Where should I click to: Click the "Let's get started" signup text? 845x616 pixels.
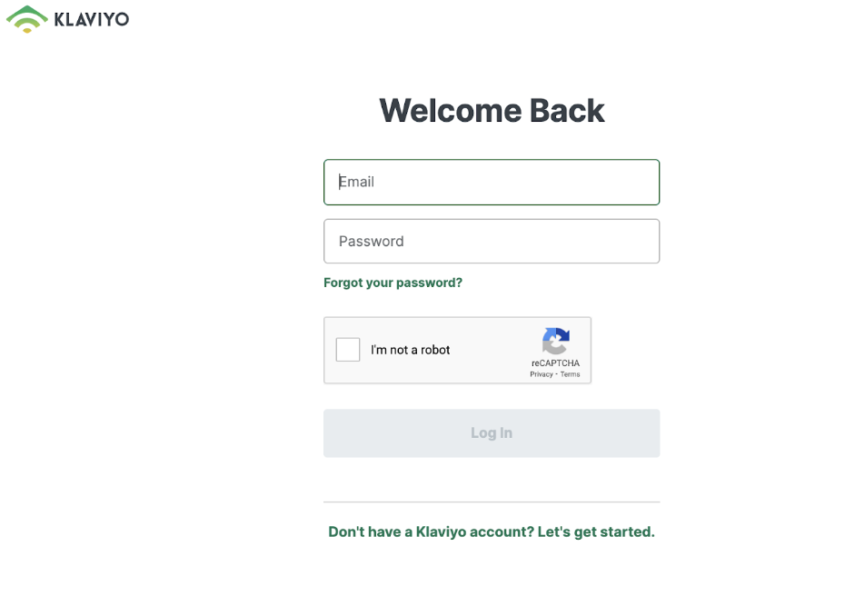tap(596, 532)
